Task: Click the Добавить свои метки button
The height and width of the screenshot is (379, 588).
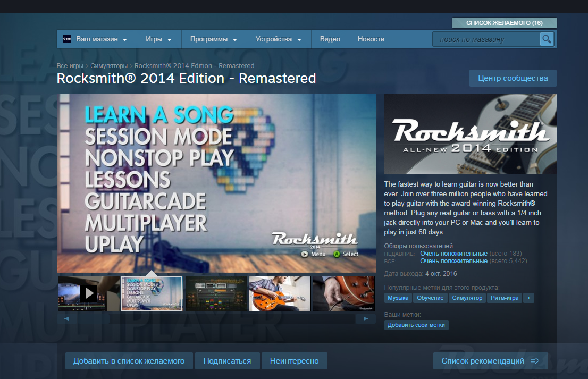Action: (x=416, y=325)
